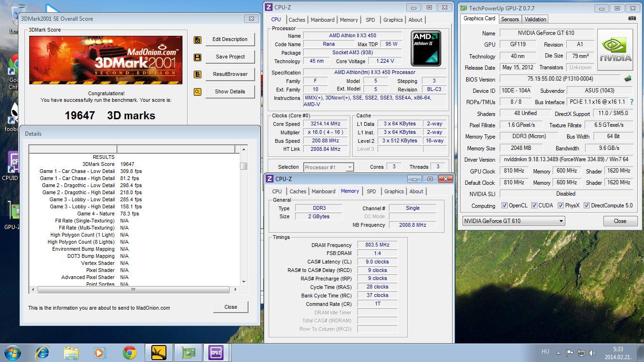The height and width of the screenshot is (362, 644).
Task: Click the HU language indicator on the taskbar
Action: [545, 352]
